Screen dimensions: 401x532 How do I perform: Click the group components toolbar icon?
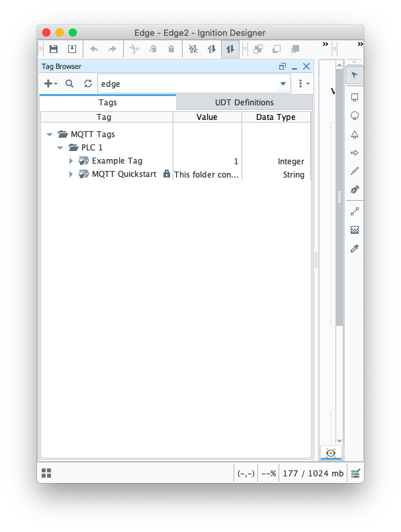(258, 49)
